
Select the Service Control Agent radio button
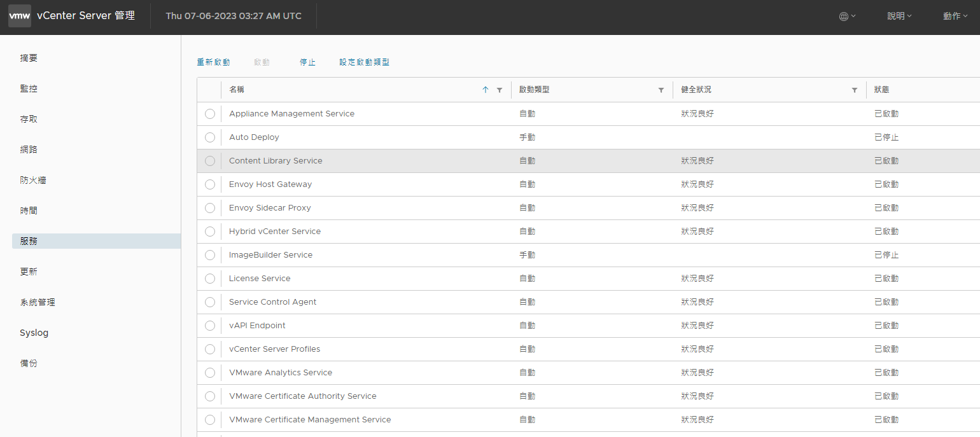point(210,302)
